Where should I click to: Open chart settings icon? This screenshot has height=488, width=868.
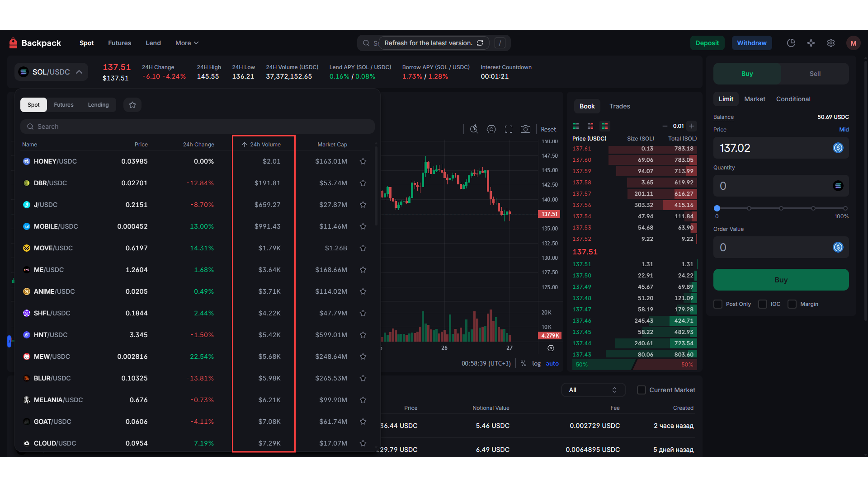pyautogui.click(x=491, y=129)
